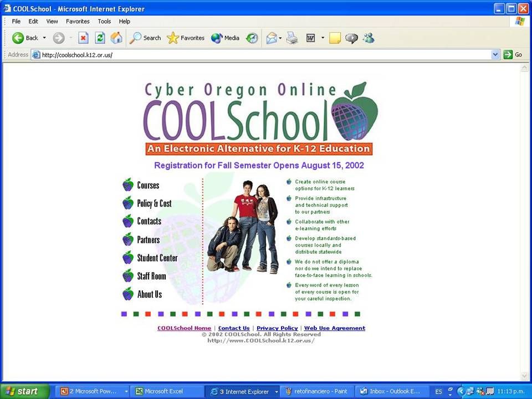Open the Partners navigation link

coord(149,239)
